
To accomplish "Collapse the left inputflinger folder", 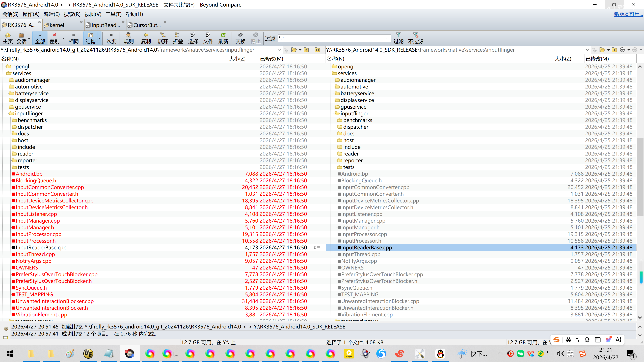I will [12, 114].
